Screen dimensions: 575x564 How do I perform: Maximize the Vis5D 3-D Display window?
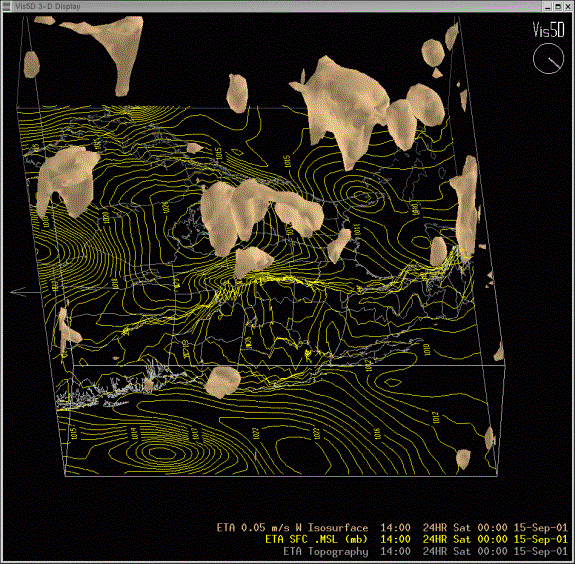[x=558, y=6]
